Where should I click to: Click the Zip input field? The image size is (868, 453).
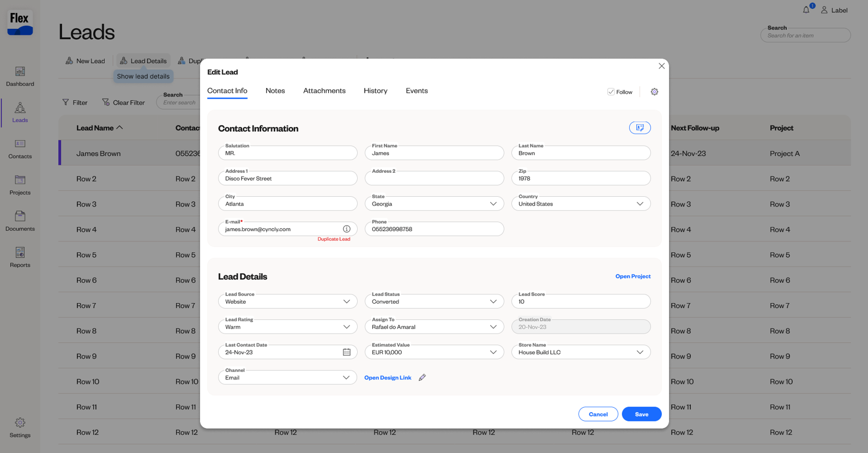coord(581,178)
